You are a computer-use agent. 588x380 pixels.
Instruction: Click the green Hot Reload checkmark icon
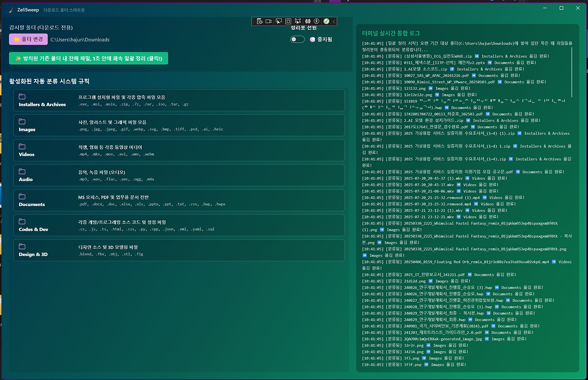326,21
